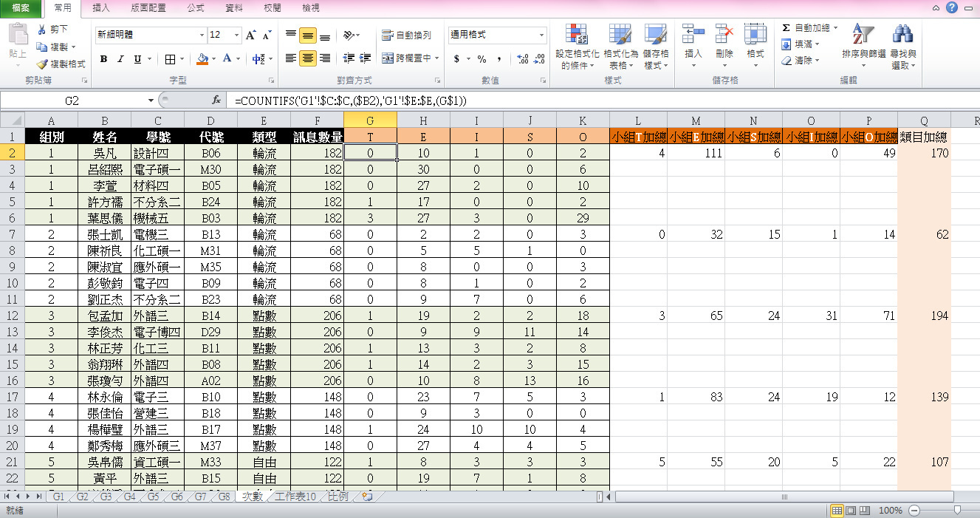This screenshot has height=518, width=980.
Task: Toggle align text left
Action: pos(291,58)
